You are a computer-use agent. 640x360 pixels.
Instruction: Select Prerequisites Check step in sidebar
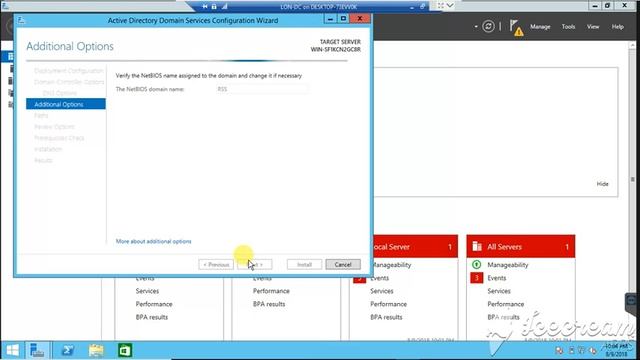point(59,138)
